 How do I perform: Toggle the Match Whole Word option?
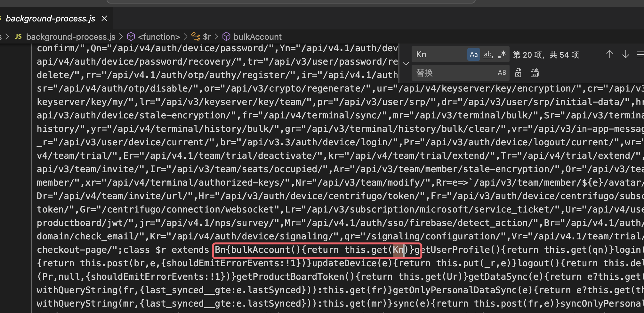487,54
